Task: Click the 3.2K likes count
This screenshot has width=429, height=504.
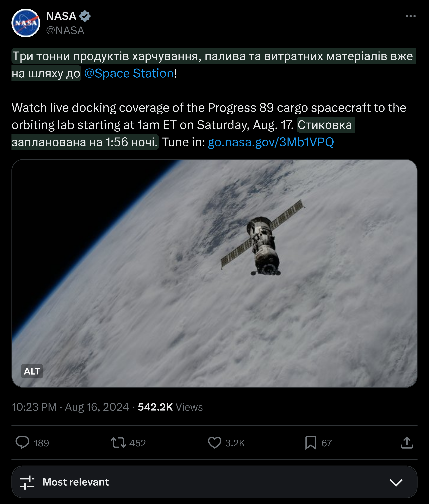Action: tap(235, 443)
